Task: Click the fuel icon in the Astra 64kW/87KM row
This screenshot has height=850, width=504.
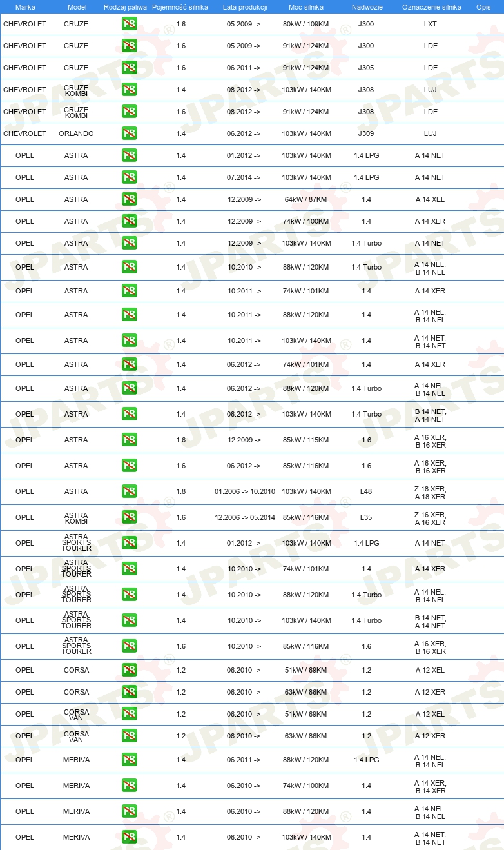Action: 129,199
